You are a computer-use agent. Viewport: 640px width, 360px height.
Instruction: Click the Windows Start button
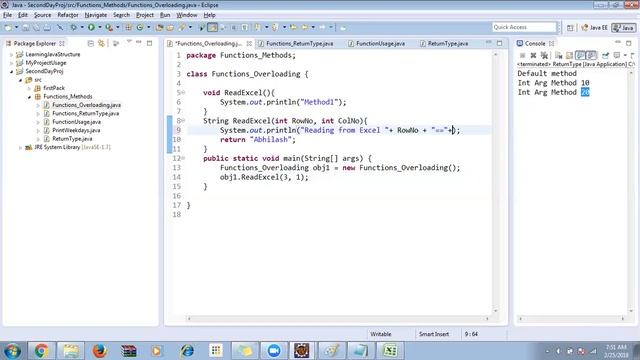pyautogui.click(x=12, y=351)
